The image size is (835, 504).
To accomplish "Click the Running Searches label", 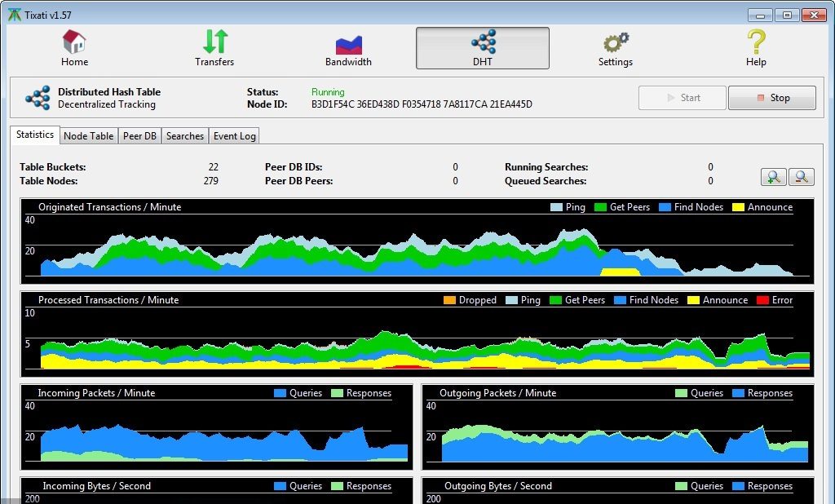I will (x=546, y=166).
